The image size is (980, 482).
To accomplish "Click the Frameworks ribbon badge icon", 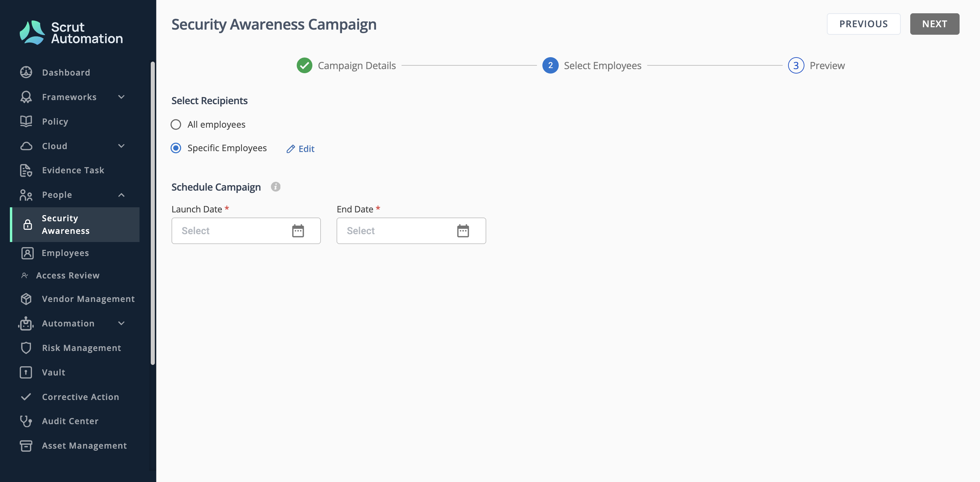I will 26,97.
